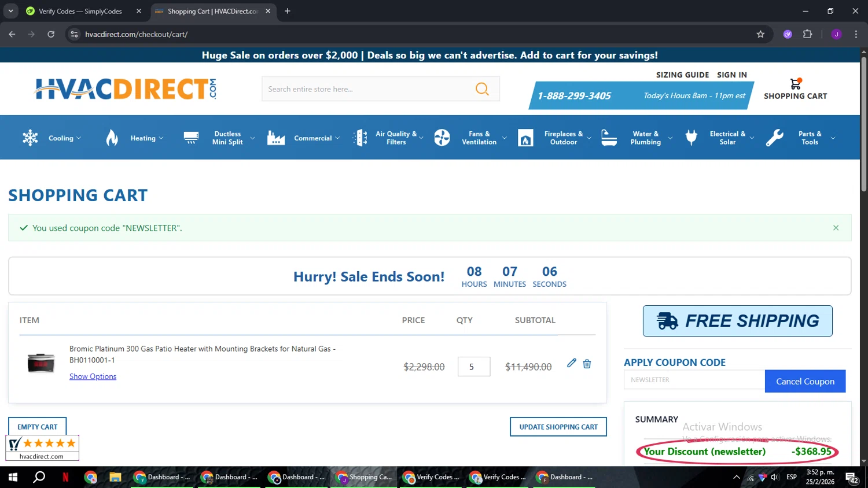Show hidden system tray icons

[x=736, y=477]
